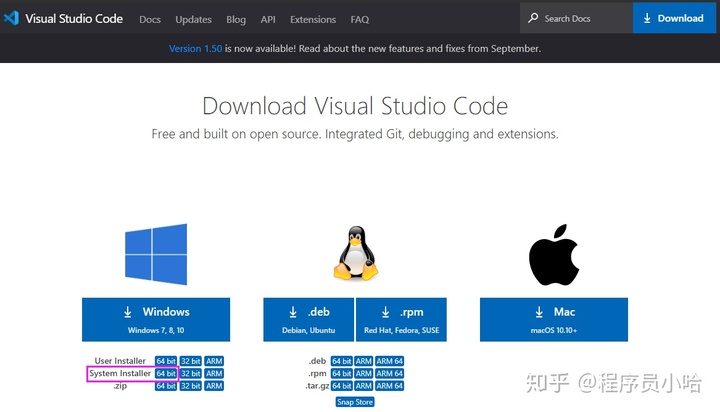Download Linux .deb ARM 64 package
720x412 pixels.
click(x=389, y=361)
